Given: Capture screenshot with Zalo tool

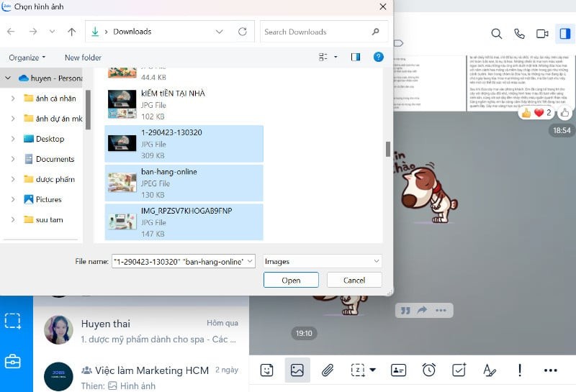Looking at the screenshot, I should (x=357, y=370).
